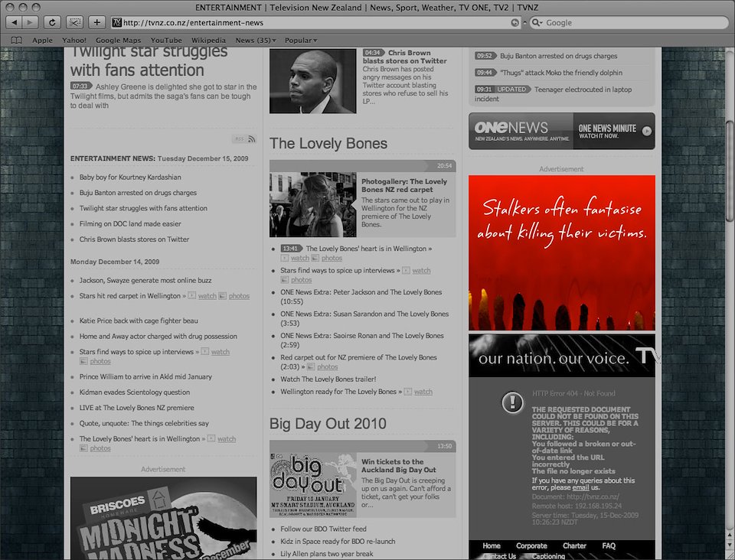Go forward to the next page
The height and width of the screenshot is (560, 735).
(x=30, y=22)
